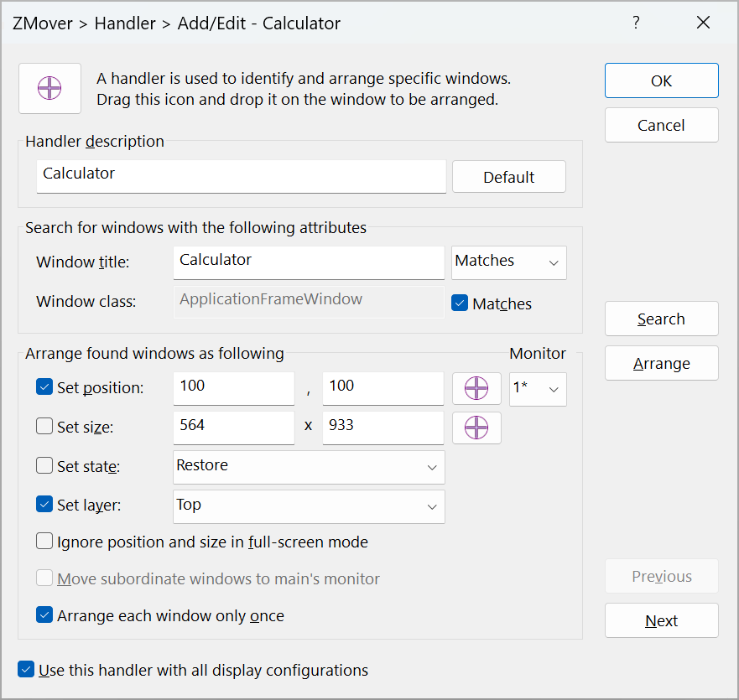739x700 pixels.
Task: Toggle Use this handler with all display configurations
Action: coord(26,669)
